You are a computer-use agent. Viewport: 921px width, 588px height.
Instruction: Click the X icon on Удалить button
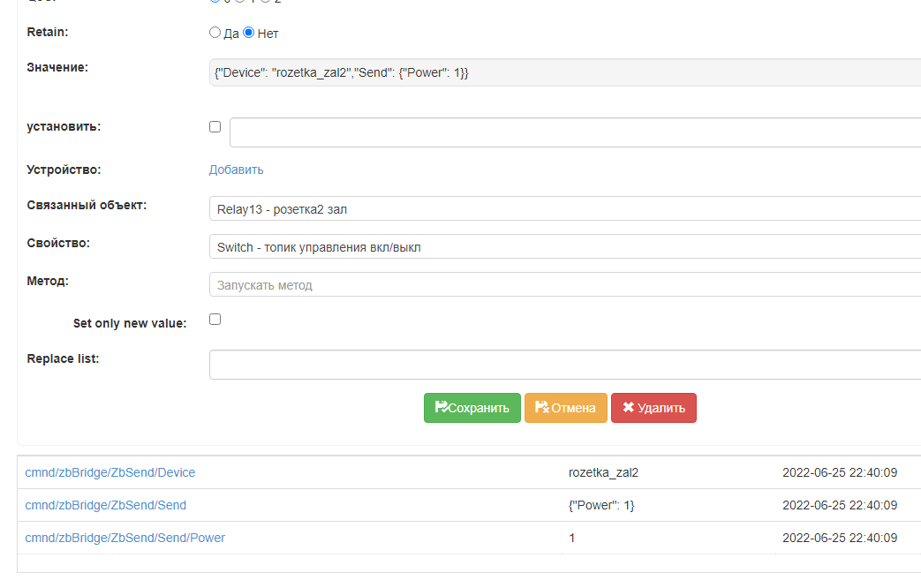628,408
